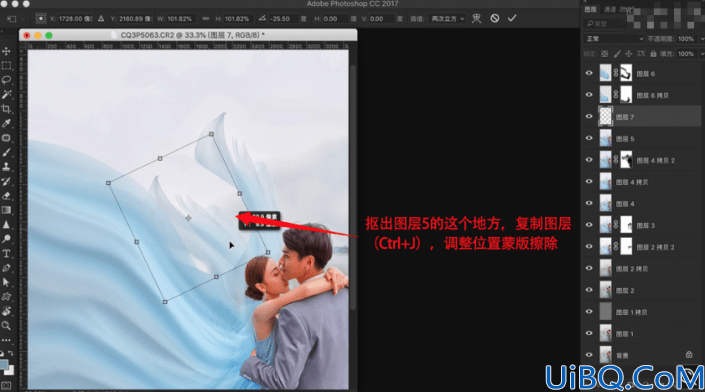The width and height of the screenshot is (705, 392).
Task: Open the opacity 不透明度 dropdown arrow
Action: point(701,39)
